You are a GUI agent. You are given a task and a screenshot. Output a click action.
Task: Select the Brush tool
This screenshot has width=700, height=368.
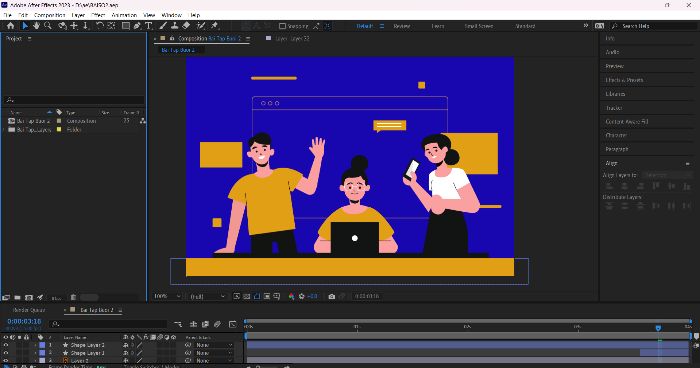tap(163, 26)
